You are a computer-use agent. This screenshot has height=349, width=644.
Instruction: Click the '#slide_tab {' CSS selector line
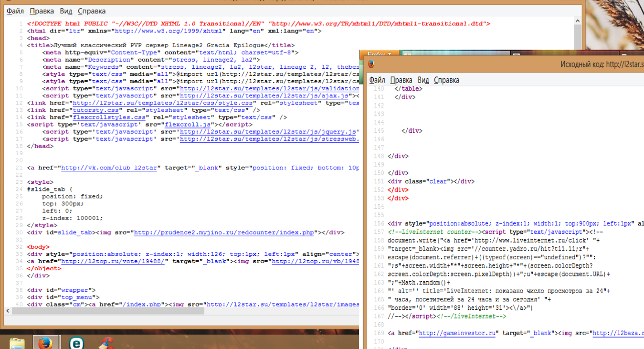point(50,189)
